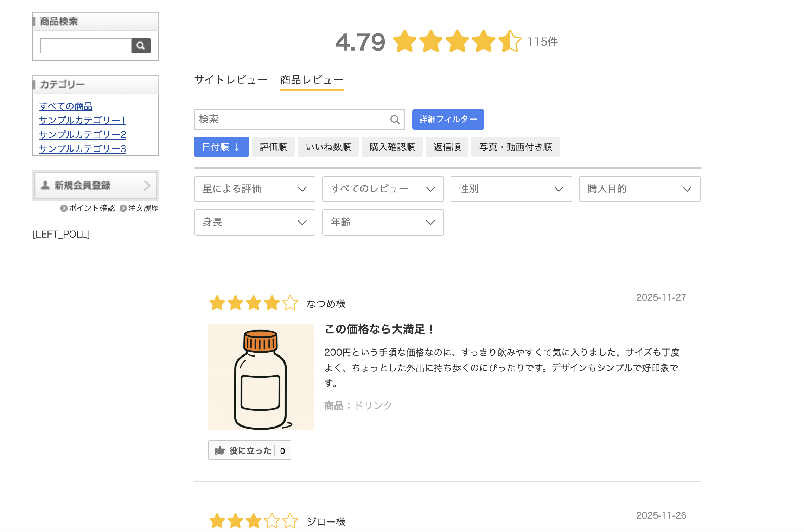Focus the review 検索 text field
804x532 pixels.
[292, 120]
